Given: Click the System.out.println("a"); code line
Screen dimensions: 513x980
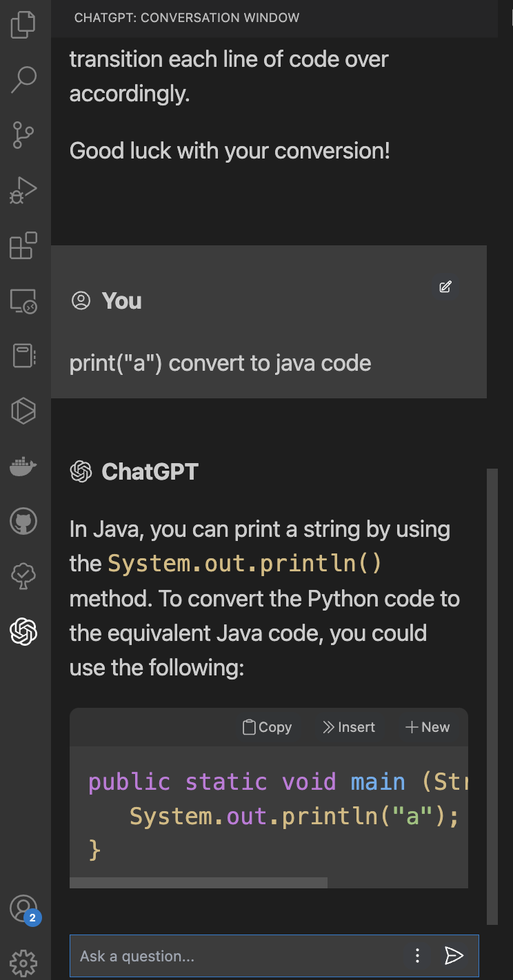Looking at the screenshot, I should (x=294, y=816).
